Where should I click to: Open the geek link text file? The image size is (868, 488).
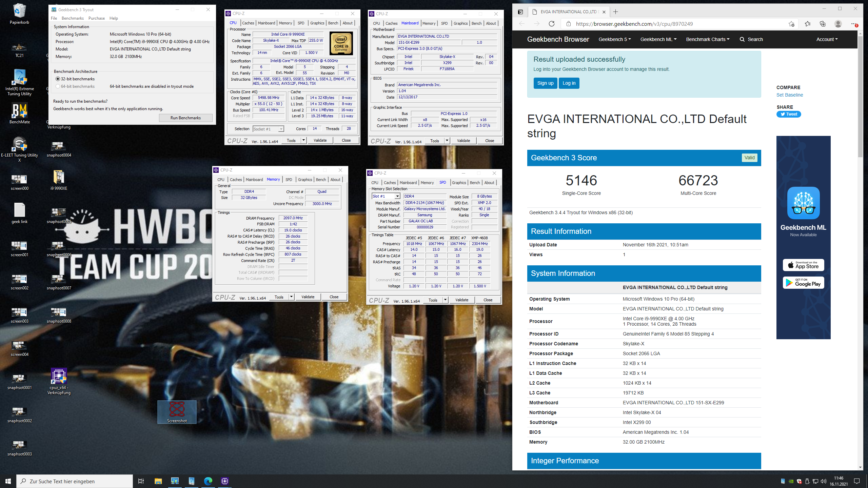(x=19, y=213)
